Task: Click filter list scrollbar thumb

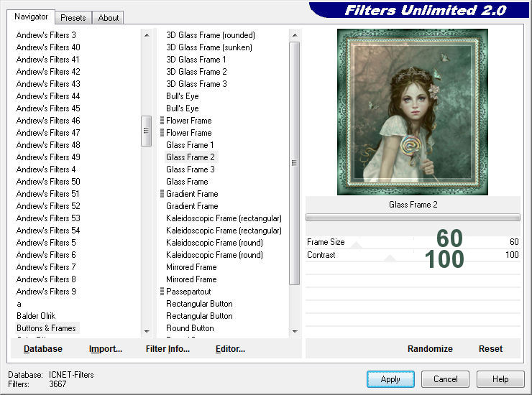Action: [x=295, y=163]
